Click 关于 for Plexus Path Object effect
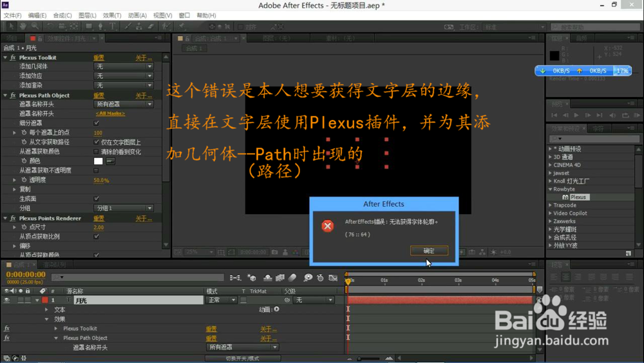 144,95
